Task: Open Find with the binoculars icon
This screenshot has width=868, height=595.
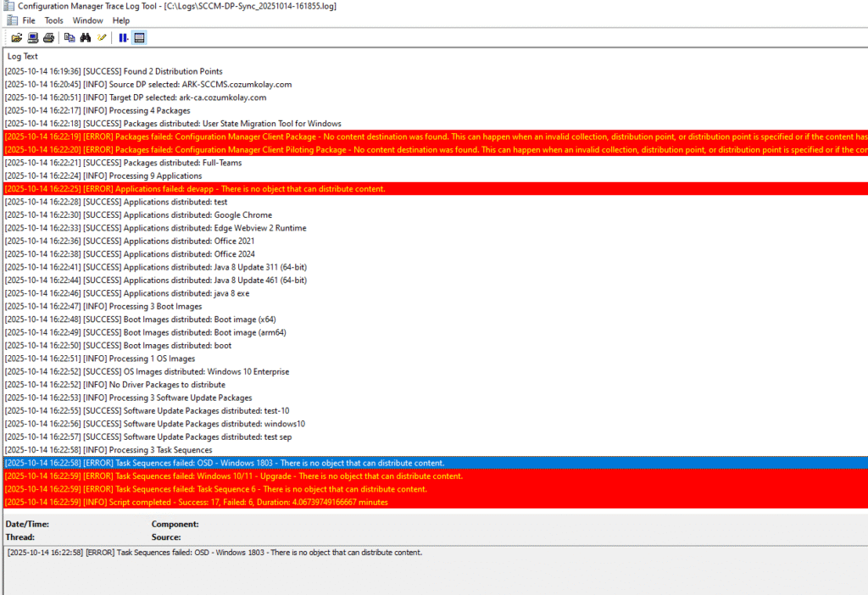Action: tap(86, 37)
